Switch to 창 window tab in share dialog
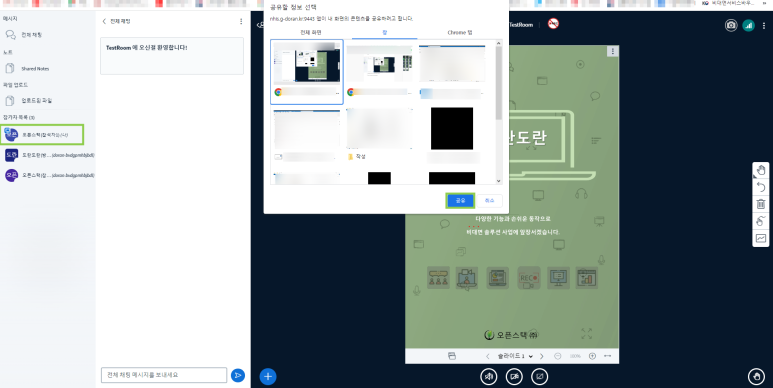 click(385, 33)
